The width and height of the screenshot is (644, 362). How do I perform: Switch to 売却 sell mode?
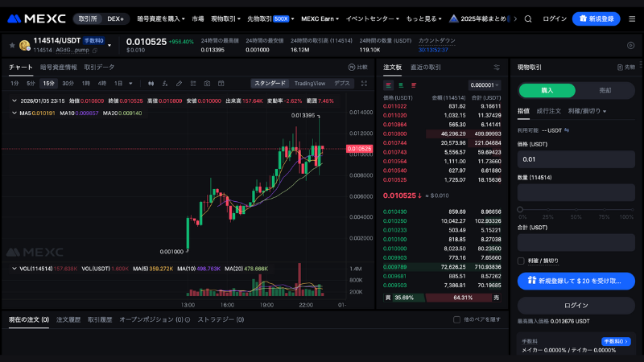point(605,91)
